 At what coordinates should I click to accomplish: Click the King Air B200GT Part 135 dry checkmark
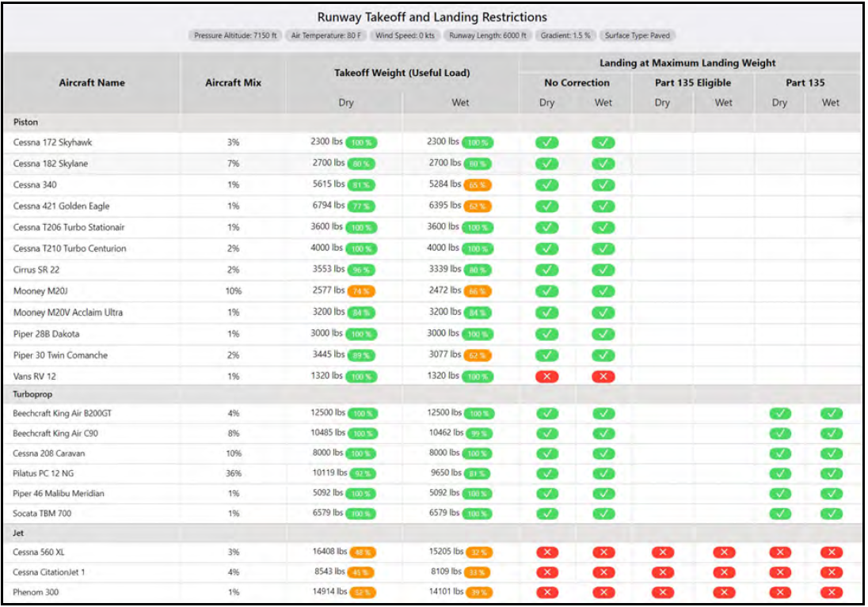tap(780, 413)
